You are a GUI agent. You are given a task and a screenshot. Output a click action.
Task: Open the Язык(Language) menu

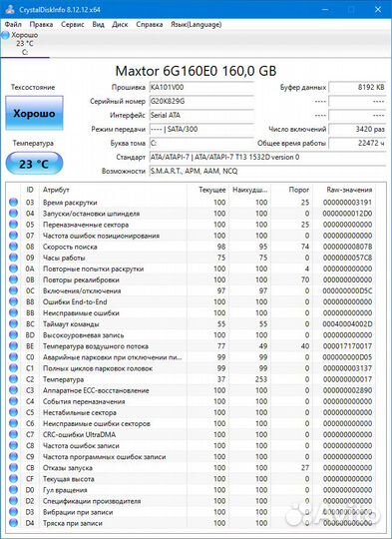(x=196, y=24)
